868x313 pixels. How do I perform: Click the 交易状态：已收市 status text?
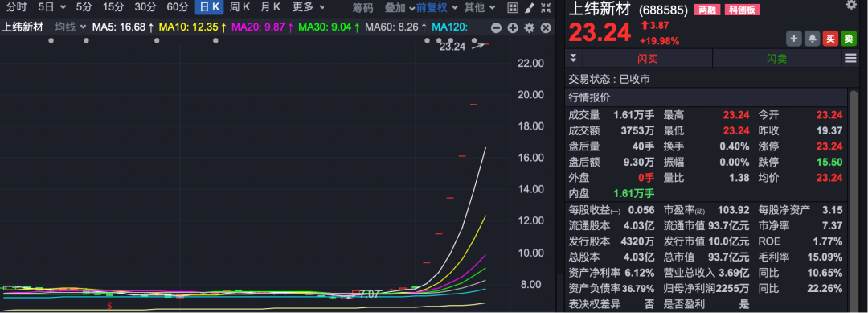coord(609,79)
